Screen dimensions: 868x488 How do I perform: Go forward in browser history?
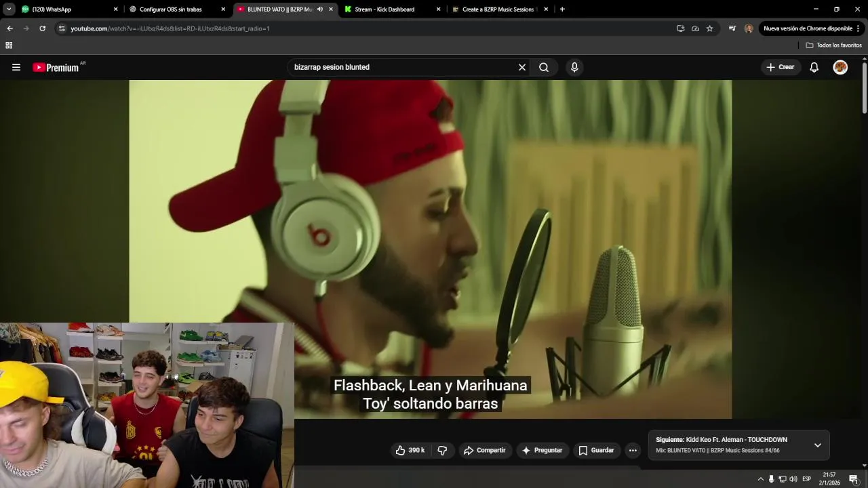[x=26, y=28]
